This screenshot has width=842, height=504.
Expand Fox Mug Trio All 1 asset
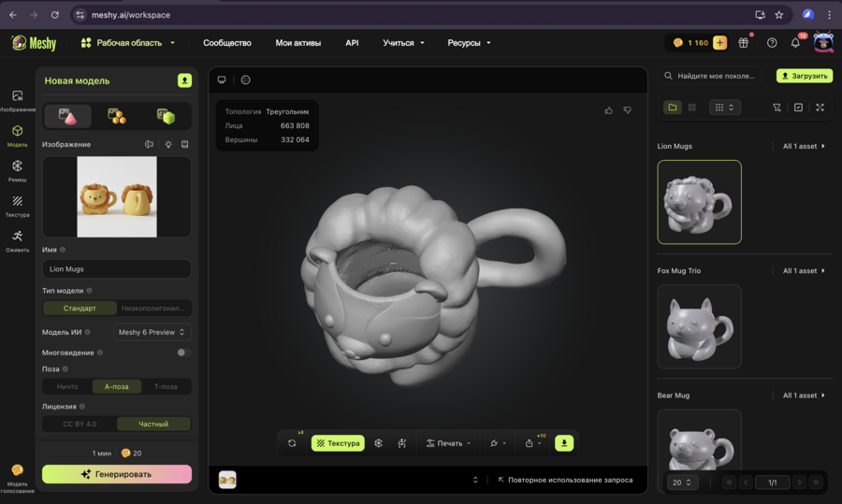pos(804,270)
